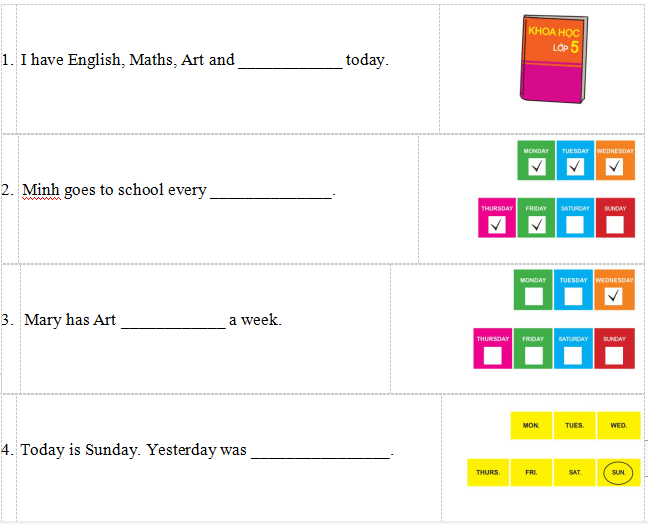The image size is (648, 524).
Task: Place cursor in the 'Mary has Art' blank
Action: 172,320
